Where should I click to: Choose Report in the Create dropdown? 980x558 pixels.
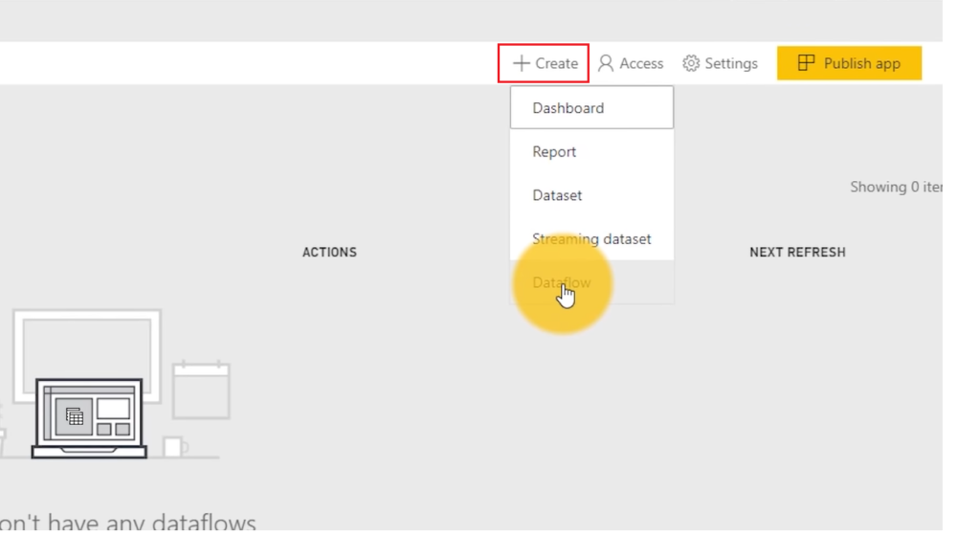click(554, 152)
